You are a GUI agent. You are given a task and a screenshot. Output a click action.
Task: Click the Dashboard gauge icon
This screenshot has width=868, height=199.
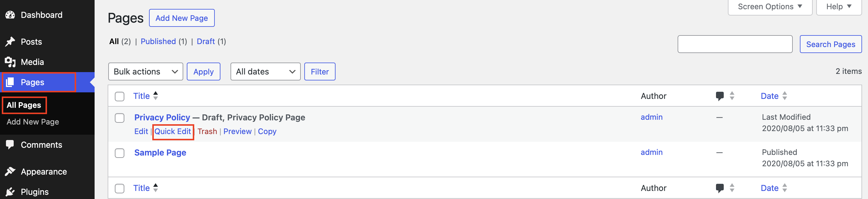pyautogui.click(x=10, y=15)
